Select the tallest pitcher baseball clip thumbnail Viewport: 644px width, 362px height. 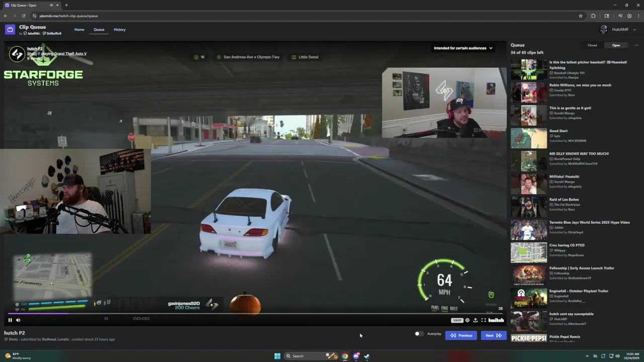[x=529, y=70]
